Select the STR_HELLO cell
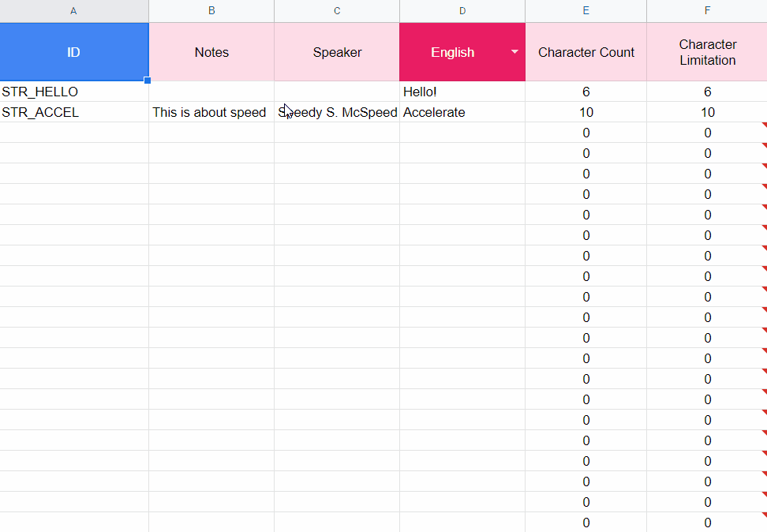This screenshot has height=532, width=767. click(74, 92)
